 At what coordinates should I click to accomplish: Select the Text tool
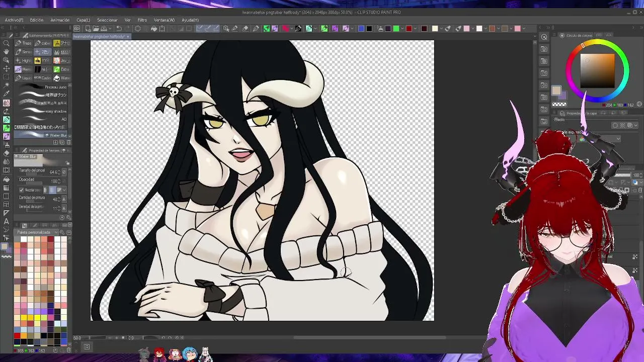[6, 221]
